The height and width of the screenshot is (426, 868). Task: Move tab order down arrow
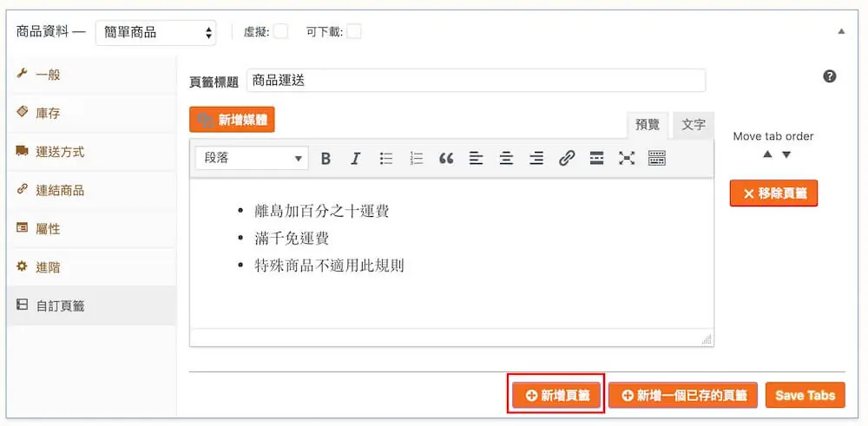786,154
